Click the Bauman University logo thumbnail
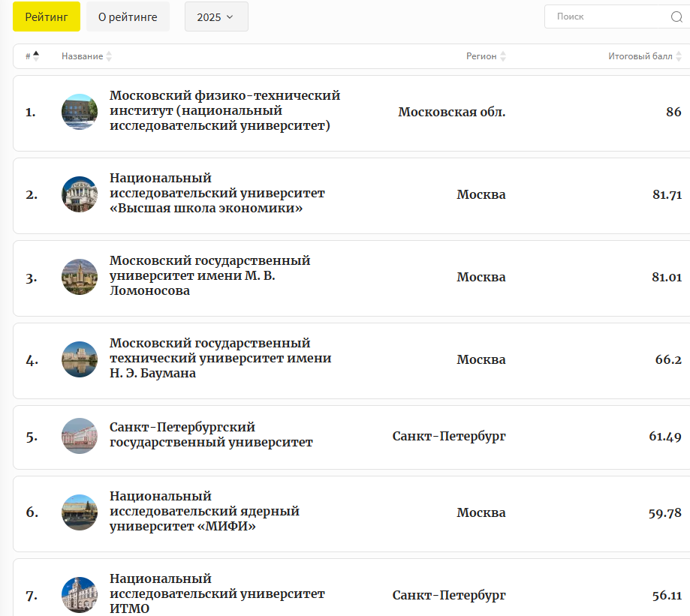Viewport: 690px width, 616px height. coord(80,359)
